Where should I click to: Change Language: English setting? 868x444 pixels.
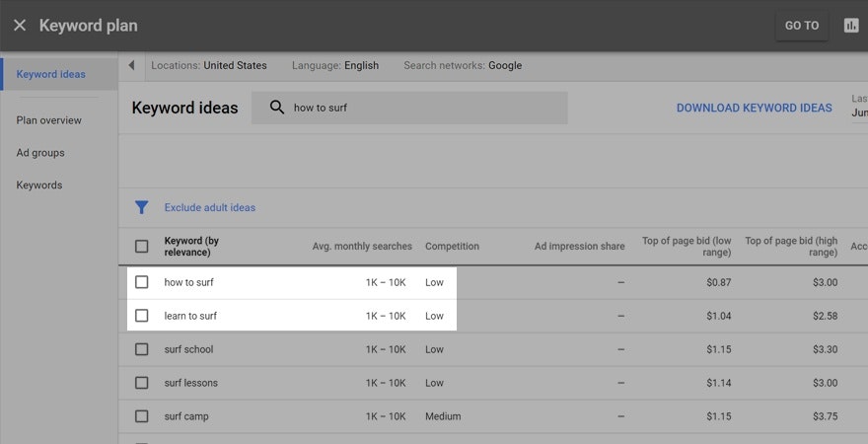pos(335,65)
